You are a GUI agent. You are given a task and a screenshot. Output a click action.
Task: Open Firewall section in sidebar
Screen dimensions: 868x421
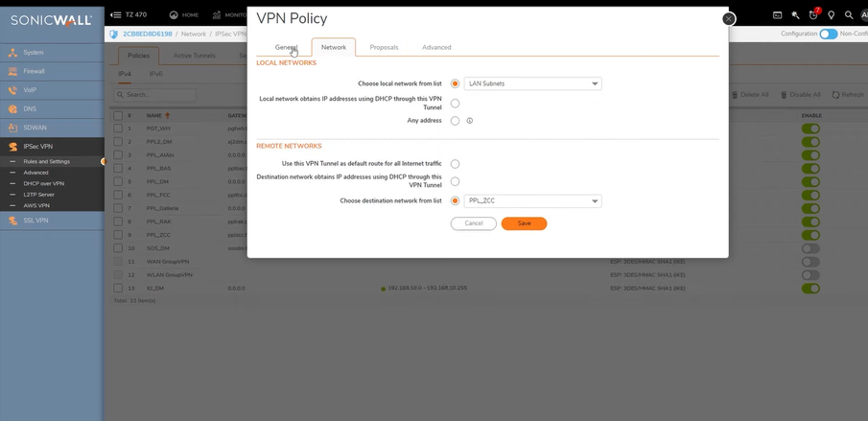(34, 71)
